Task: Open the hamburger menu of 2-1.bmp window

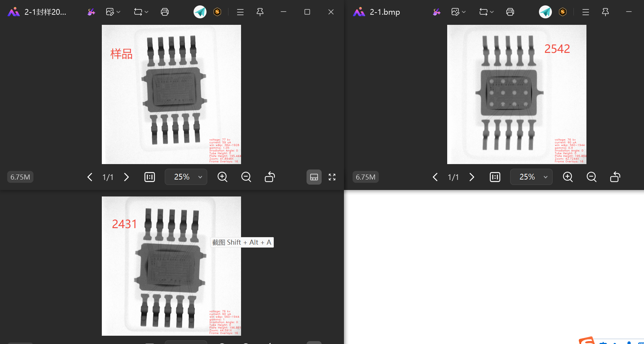Action: (585, 12)
